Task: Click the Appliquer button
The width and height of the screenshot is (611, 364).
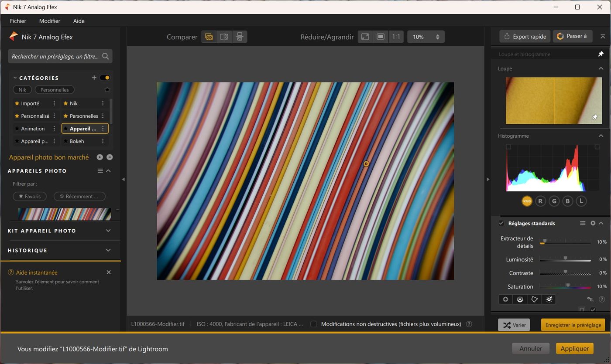Action: point(575,348)
